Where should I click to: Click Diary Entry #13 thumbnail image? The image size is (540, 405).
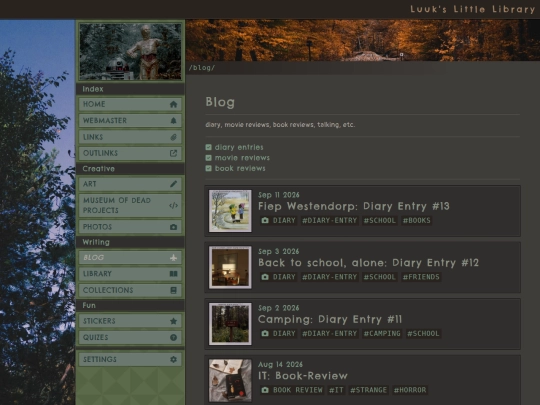point(230,211)
